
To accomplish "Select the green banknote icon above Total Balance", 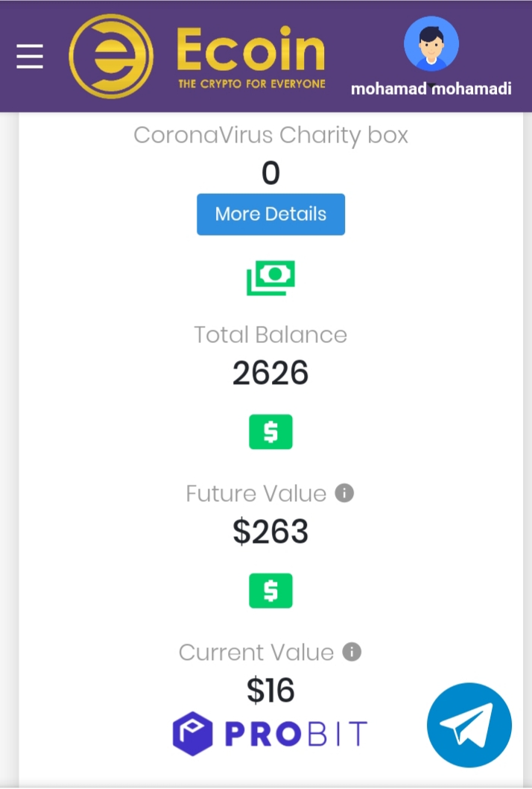I will click(270, 277).
